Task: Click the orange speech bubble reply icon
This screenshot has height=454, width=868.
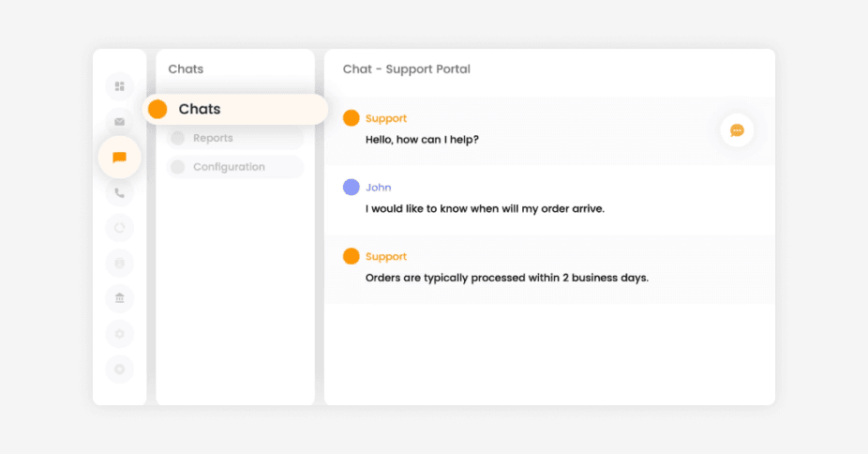Action: tap(737, 130)
